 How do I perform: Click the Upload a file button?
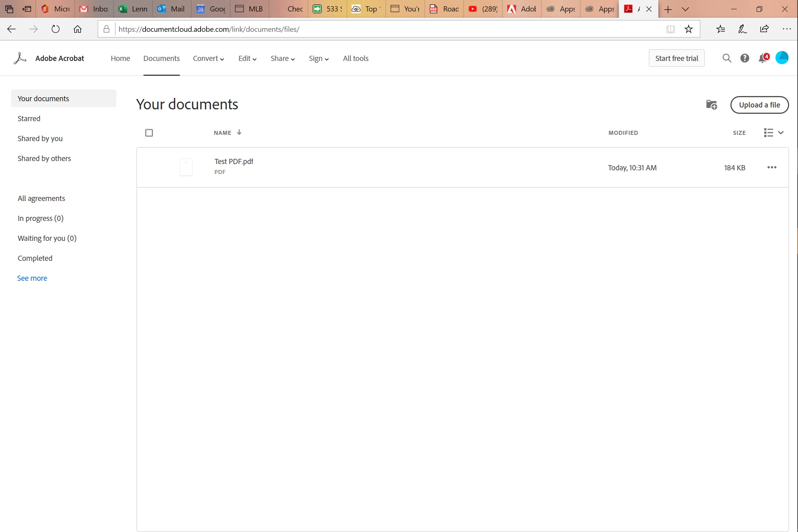759,105
